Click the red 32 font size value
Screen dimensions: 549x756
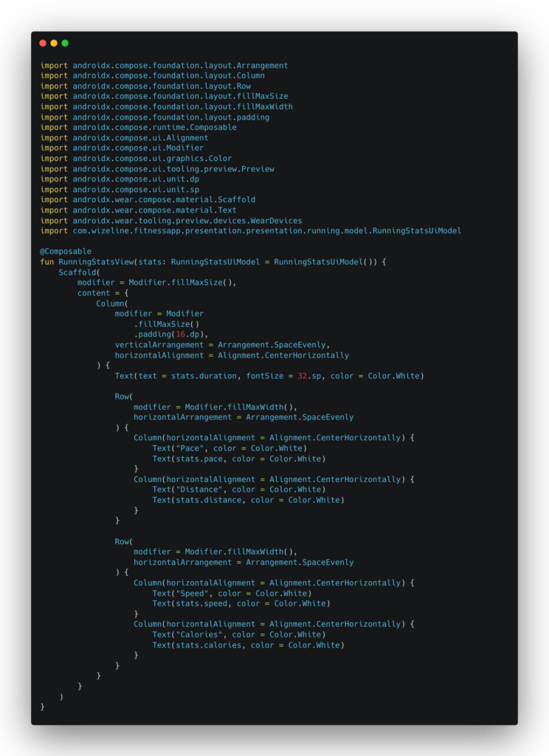[x=302, y=376]
